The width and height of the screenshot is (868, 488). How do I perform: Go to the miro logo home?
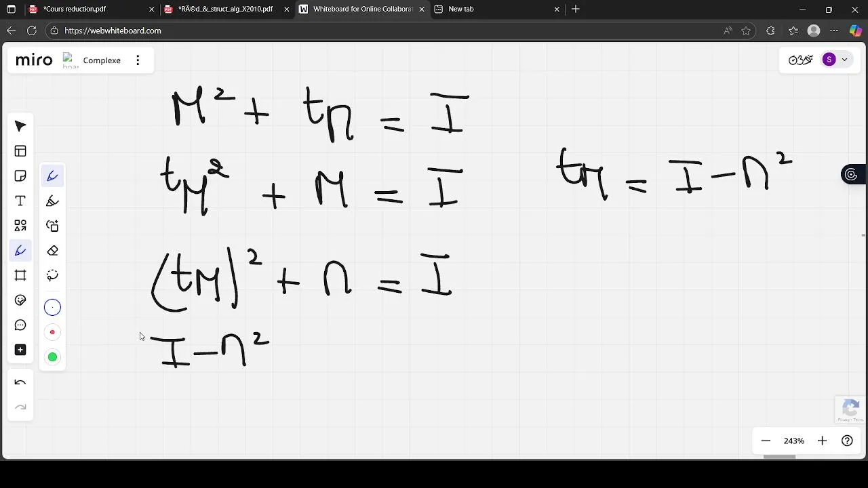coord(34,60)
